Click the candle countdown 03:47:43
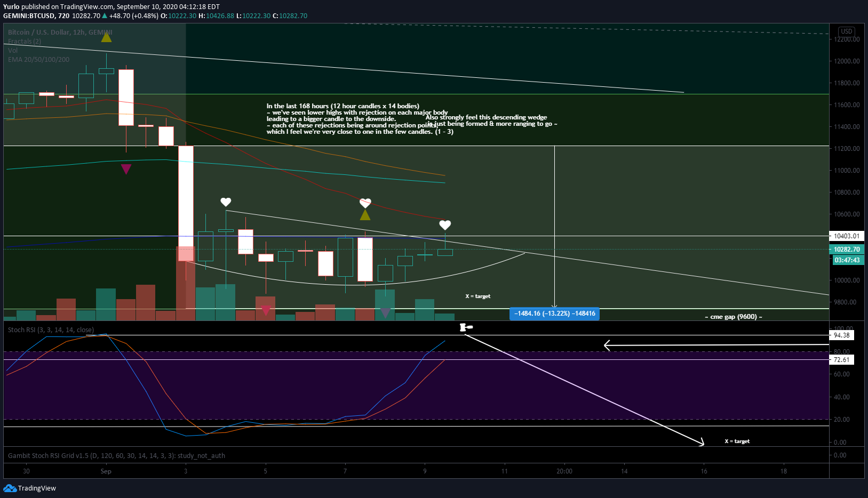Image resolution: width=868 pixels, height=498 pixels. point(847,260)
